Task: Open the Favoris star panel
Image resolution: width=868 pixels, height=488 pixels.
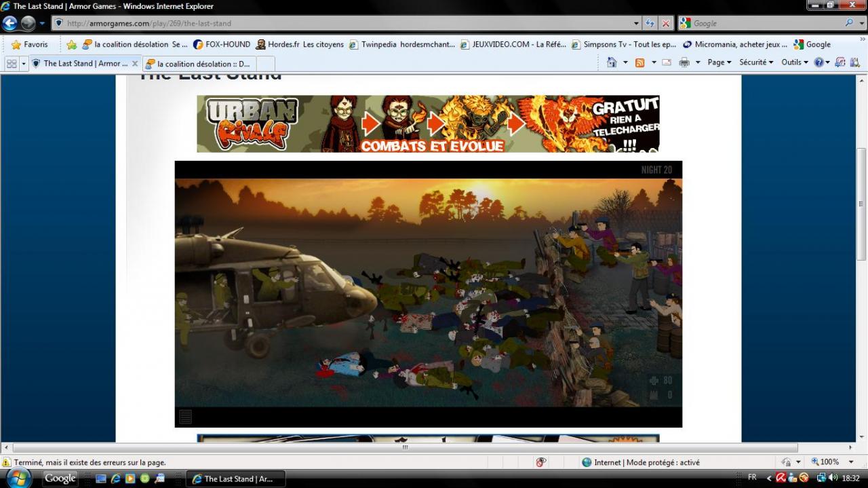Action: (x=30, y=45)
